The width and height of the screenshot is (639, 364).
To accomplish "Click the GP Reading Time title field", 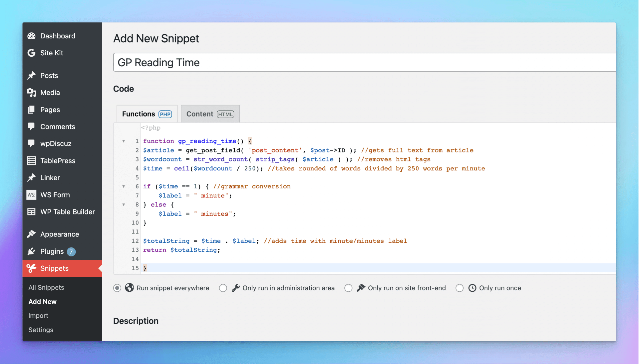I will pos(365,62).
